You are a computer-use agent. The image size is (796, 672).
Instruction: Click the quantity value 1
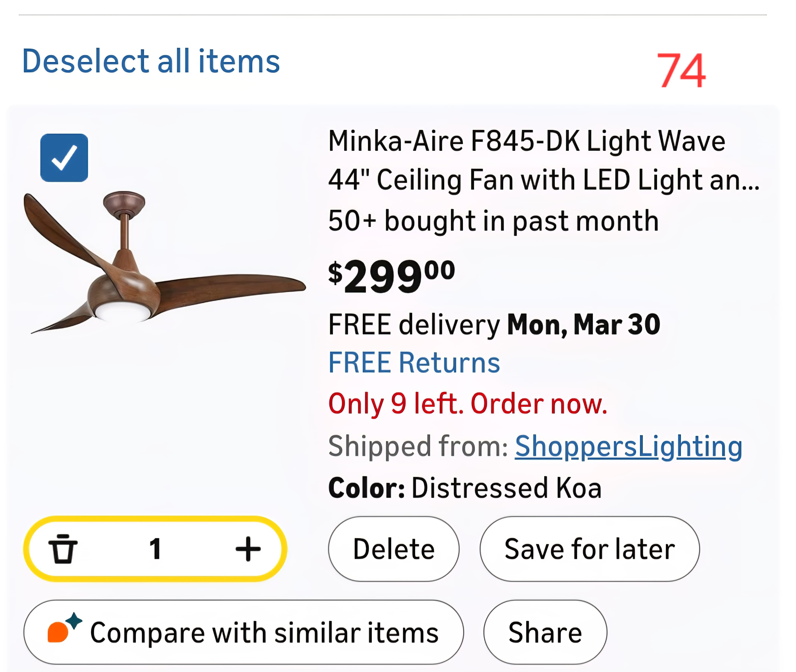point(155,549)
